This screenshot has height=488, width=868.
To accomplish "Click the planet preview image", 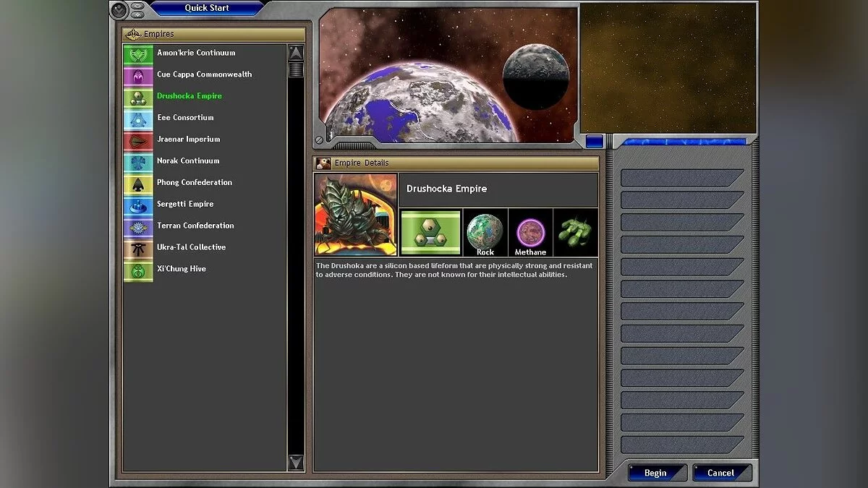I will (x=448, y=75).
